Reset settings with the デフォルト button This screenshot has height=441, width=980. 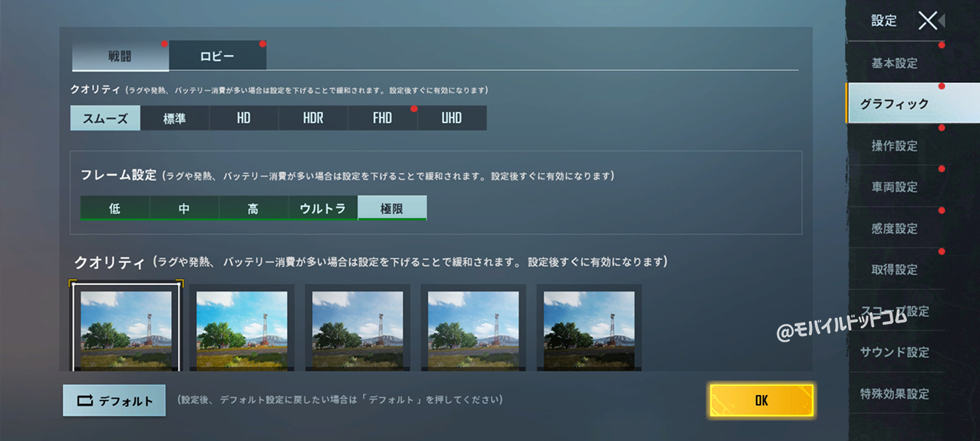point(114,401)
